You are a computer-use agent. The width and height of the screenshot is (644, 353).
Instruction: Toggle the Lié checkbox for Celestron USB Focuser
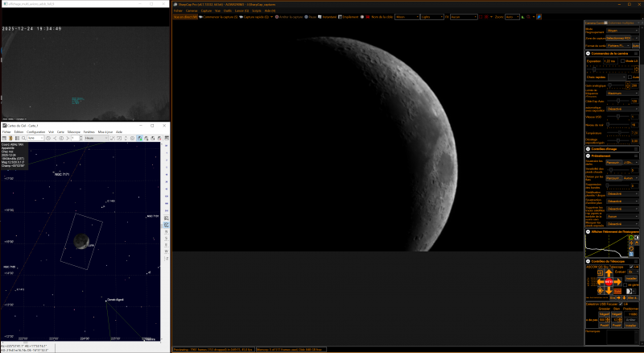click(621, 304)
